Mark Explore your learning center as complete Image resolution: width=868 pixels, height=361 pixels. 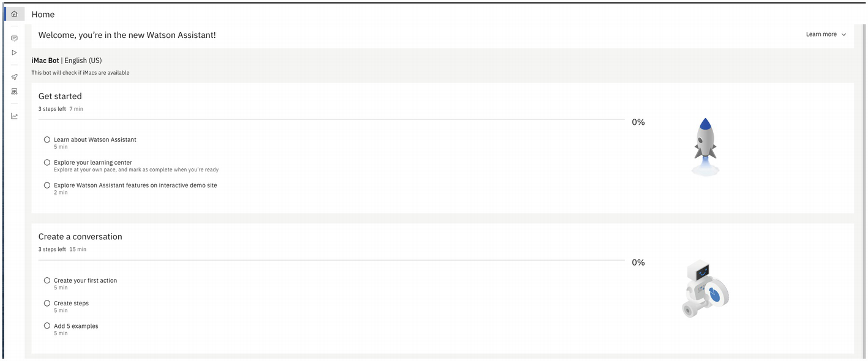coord(47,163)
